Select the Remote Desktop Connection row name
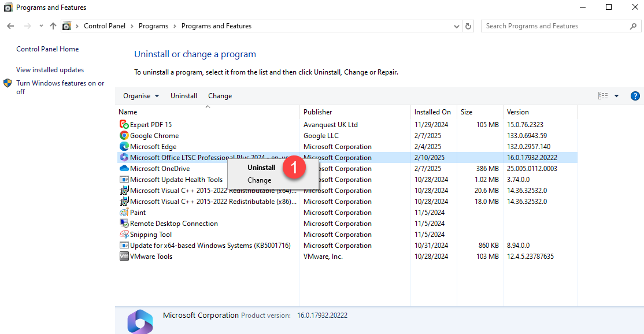Screen dimensions: 644x334 click(174, 224)
